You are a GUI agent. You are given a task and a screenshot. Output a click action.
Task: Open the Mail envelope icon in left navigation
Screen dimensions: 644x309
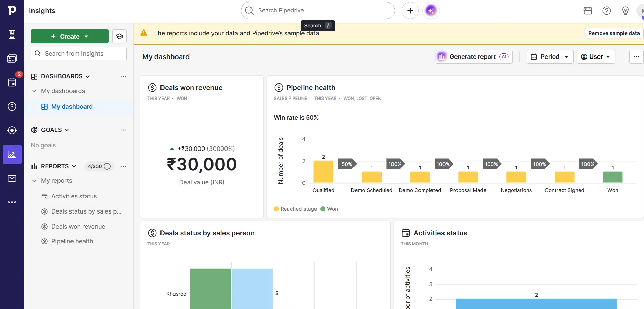point(12,178)
